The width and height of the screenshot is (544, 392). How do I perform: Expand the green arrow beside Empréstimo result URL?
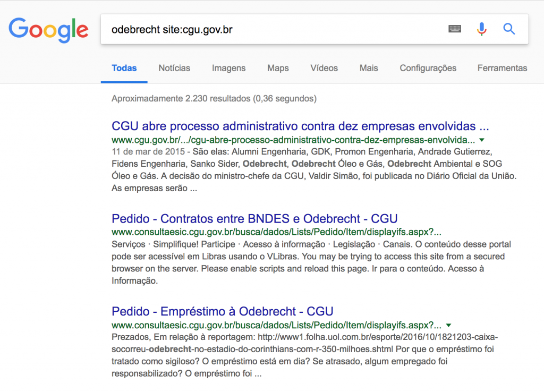[448, 325]
